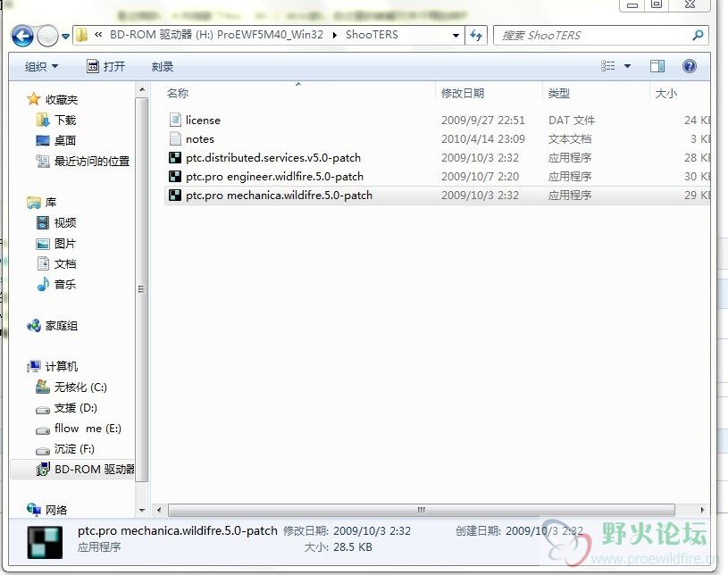Click navigation pane scroll up arrow
This screenshot has height=575, width=728.
(142, 89)
